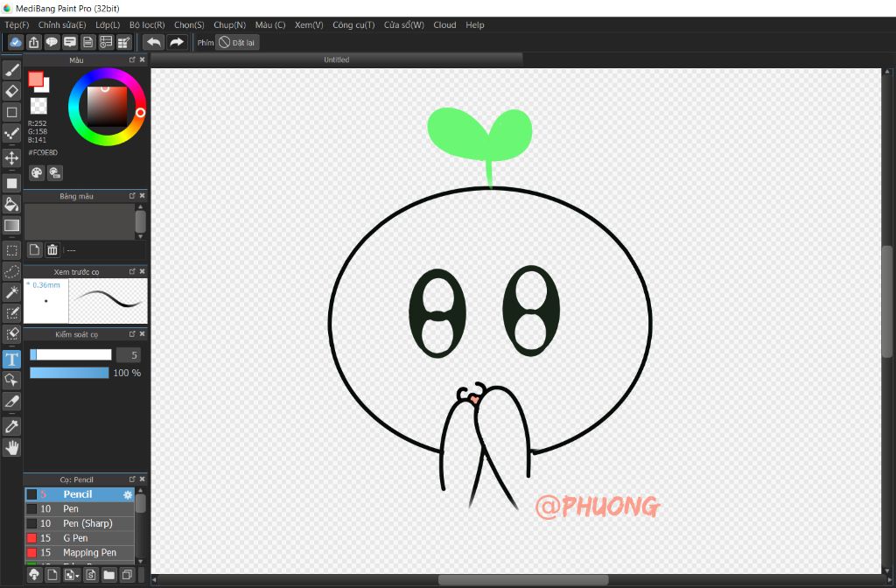Click the saturation square in color wheel
Screen dimensions: 896x588
[107, 107]
